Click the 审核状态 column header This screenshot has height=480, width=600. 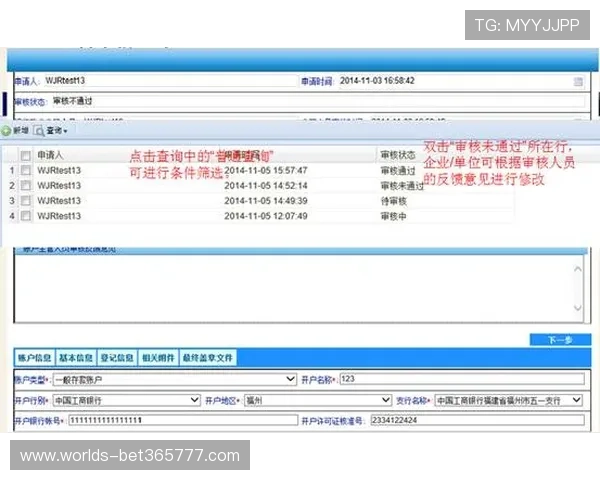coord(398,155)
